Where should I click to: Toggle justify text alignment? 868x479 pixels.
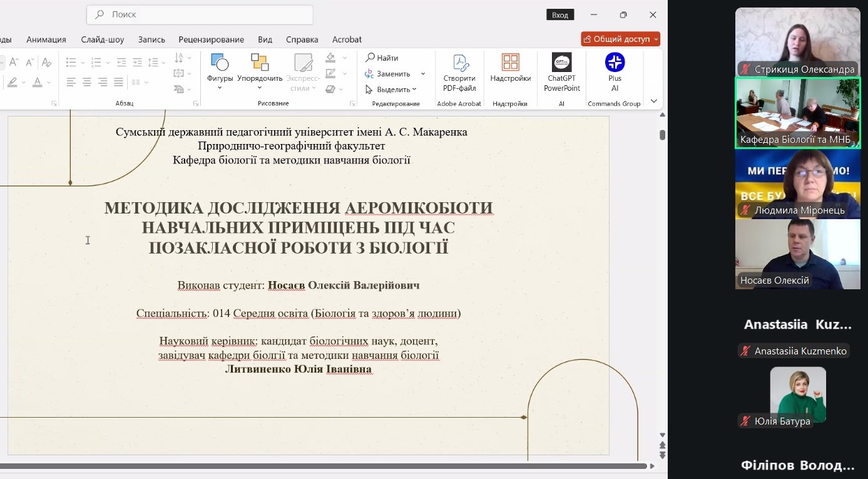point(118,82)
